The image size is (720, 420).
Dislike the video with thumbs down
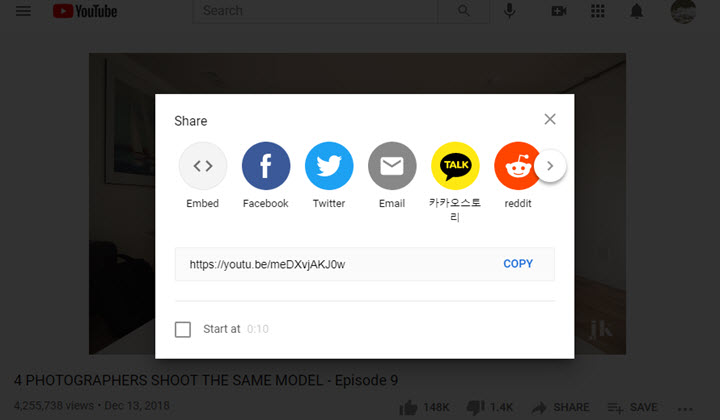489,407
